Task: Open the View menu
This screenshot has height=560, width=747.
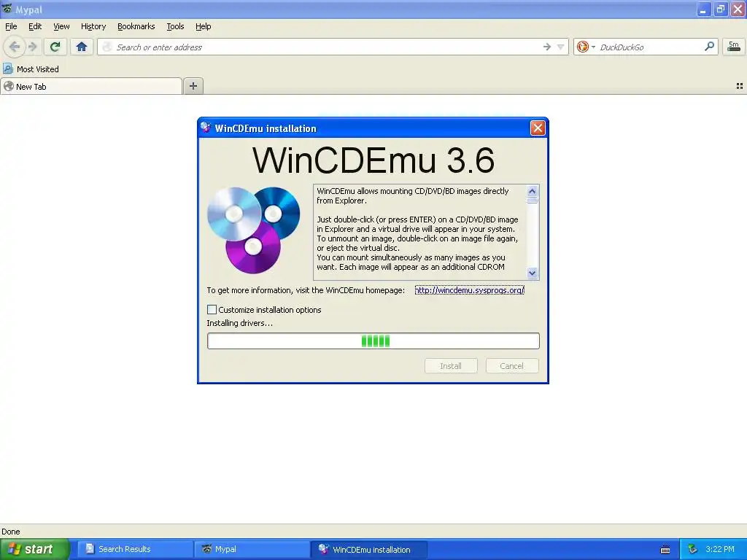Action: (x=61, y=26)
